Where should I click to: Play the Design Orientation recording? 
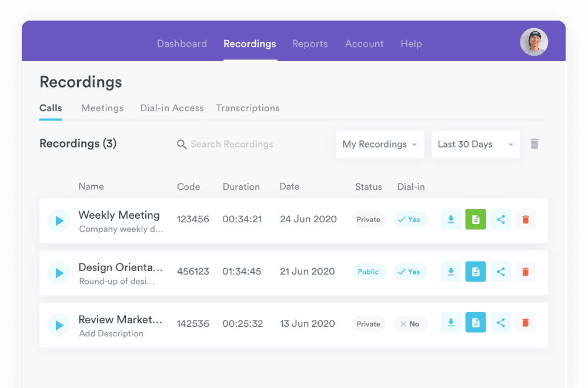[59, 273]
